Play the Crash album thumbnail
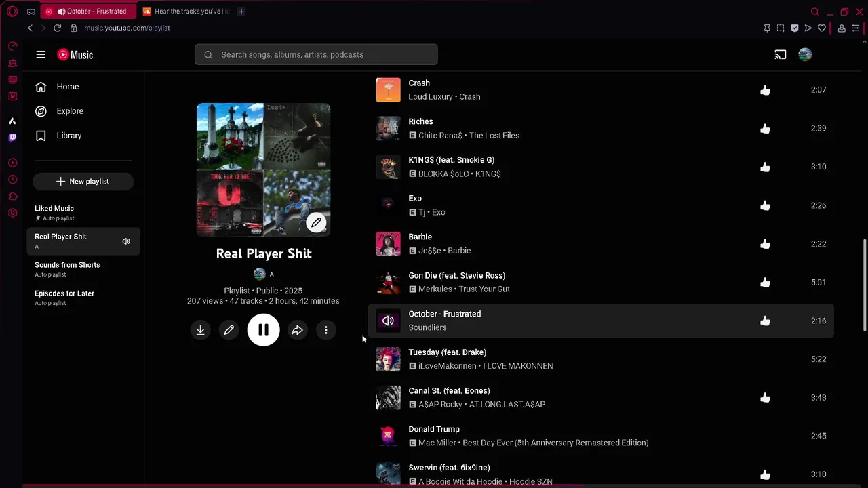Screen dimensions: 868x488 coord(389,90)
